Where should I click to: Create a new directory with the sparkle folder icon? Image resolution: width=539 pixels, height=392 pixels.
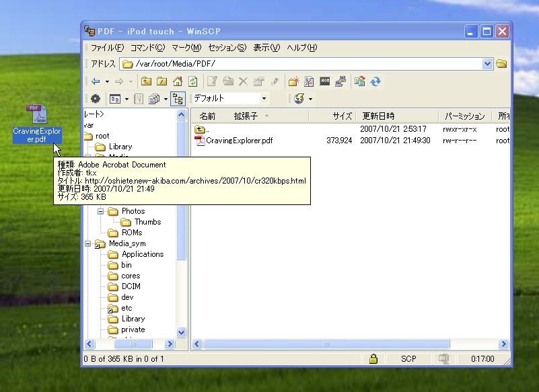pyautogui.click(x=293, y=81)
